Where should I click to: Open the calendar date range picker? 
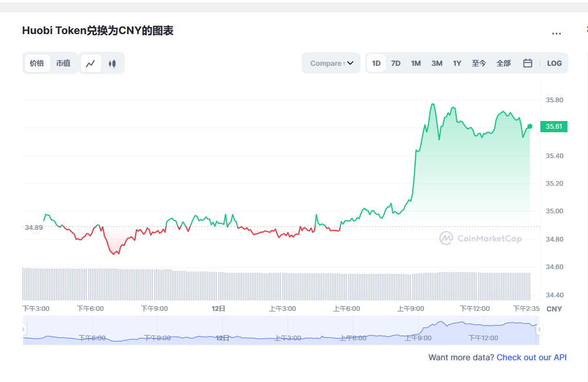pyautogui.click(x=527, y=63)
